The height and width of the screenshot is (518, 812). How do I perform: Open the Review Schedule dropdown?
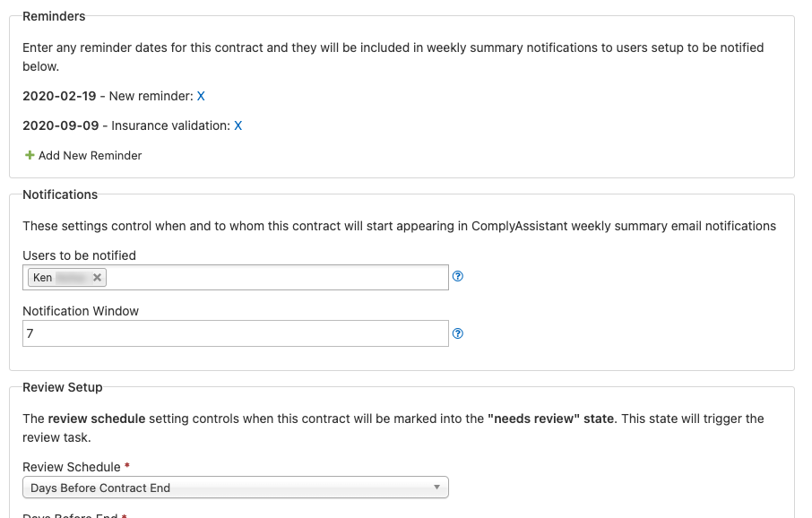[235, 488]
